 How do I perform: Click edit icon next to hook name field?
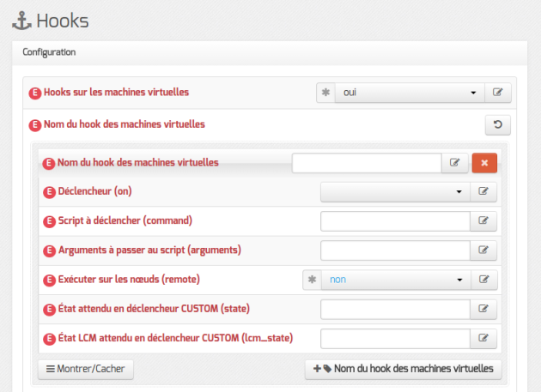(455, 163)
